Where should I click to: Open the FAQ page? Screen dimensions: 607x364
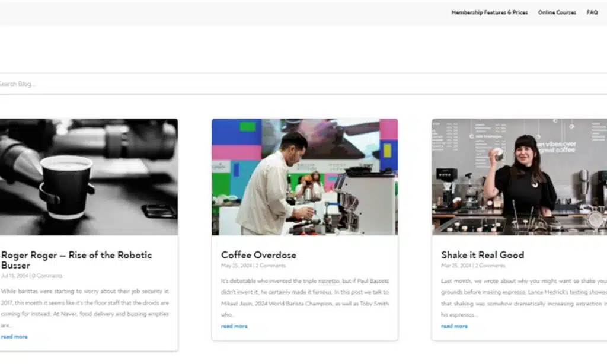click(591, 12)
